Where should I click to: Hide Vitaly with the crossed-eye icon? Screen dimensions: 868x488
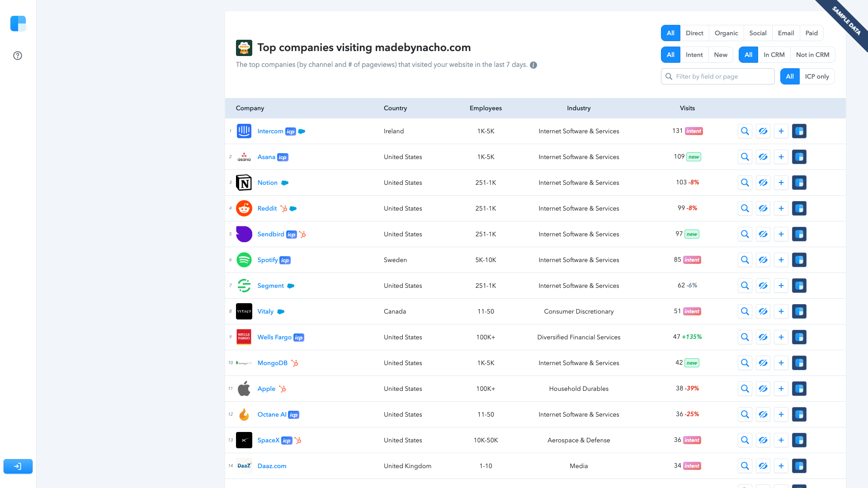click(763, 311)
